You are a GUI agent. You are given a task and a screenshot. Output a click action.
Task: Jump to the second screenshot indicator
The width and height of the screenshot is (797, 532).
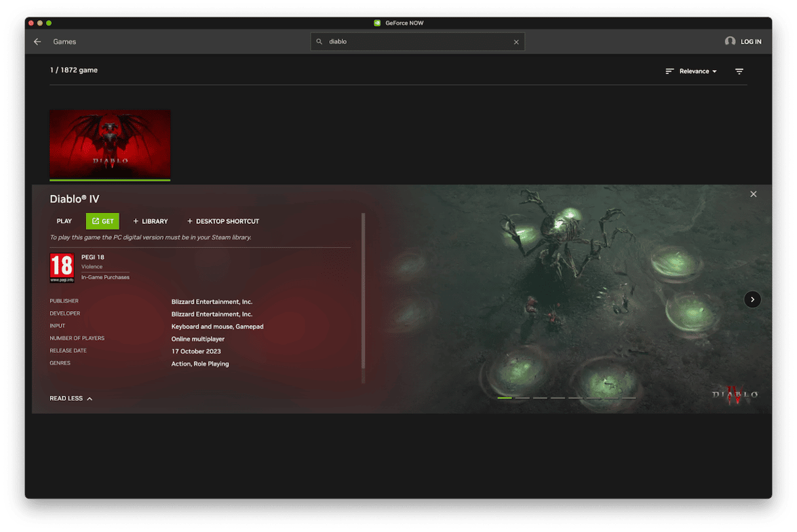[x=522, y=398]
